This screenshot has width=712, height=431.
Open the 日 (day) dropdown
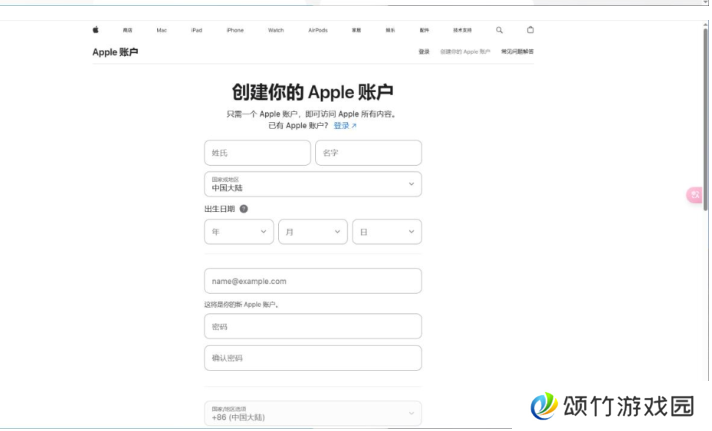(387, 232)
